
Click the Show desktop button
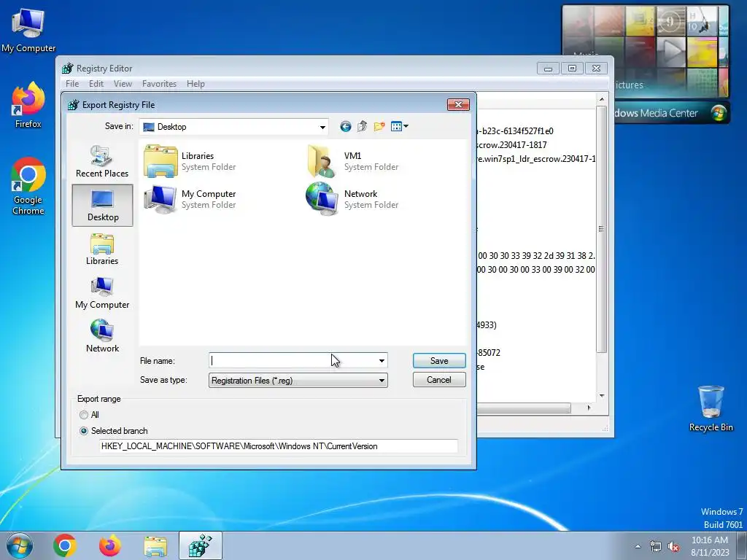pos(742,545)
